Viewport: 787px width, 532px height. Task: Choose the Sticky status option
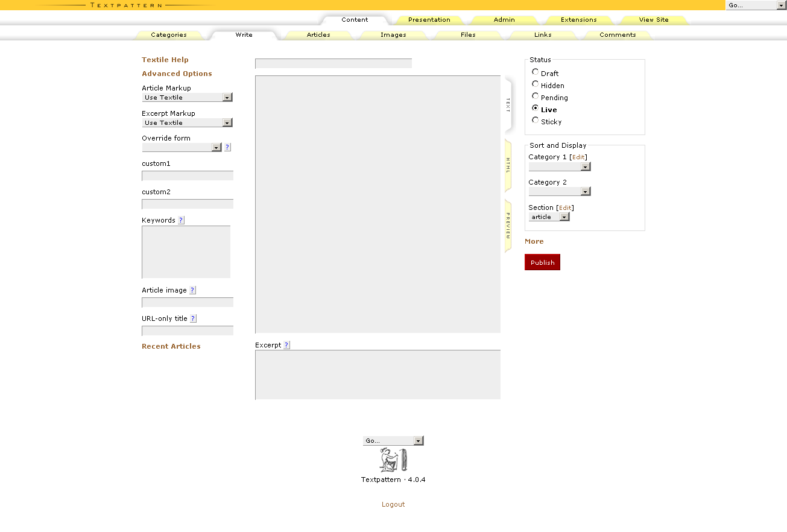tap(535, 120)
